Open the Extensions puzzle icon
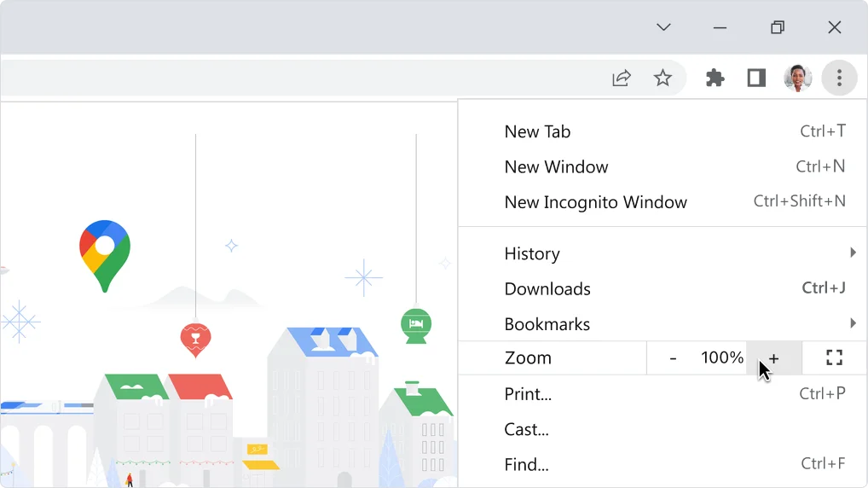 (715, 78)
